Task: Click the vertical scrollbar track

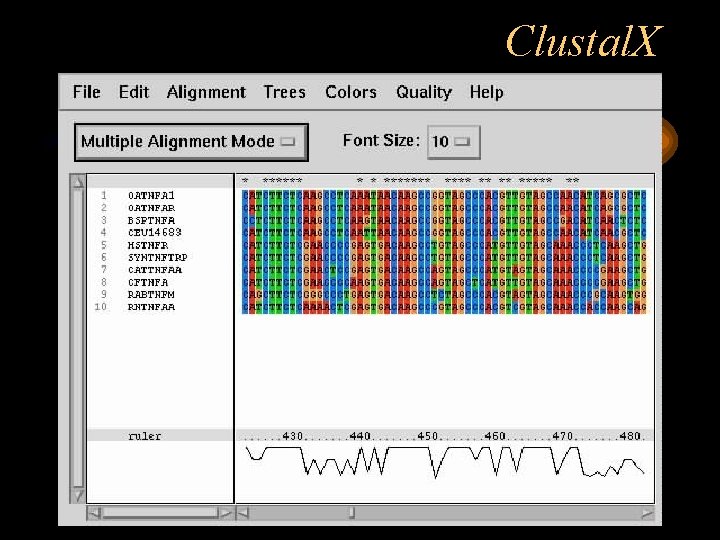Action: 78,338
